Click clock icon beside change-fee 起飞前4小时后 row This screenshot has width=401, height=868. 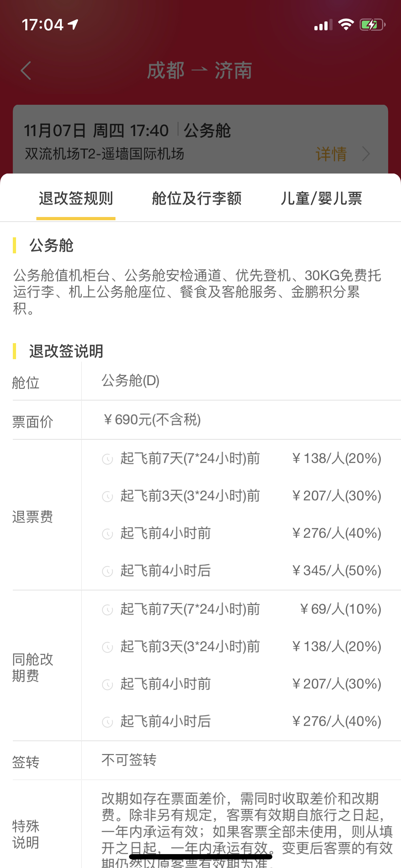coord(107,722)
